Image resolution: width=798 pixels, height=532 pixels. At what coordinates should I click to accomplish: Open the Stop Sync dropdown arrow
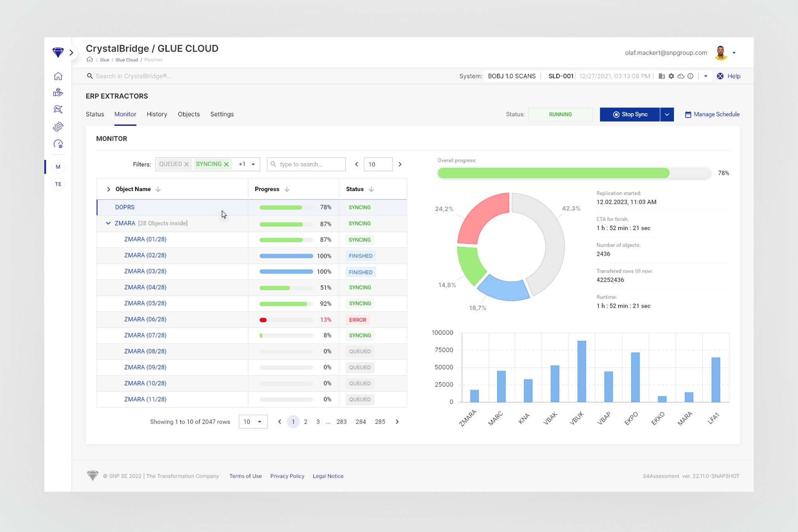pos(667,115)
